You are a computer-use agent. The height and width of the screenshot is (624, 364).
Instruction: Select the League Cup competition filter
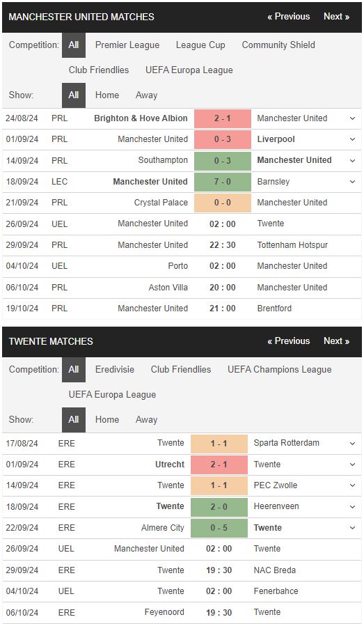tap(200, 45)
